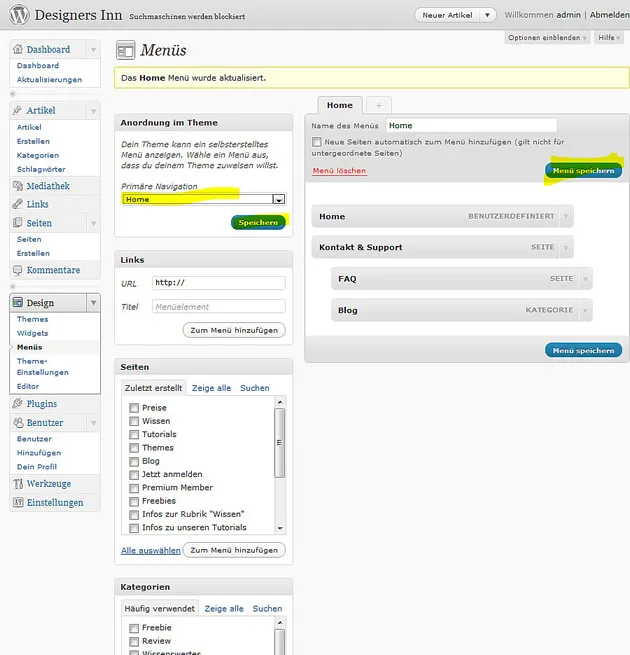
Task: Click top Menü speichern button
Action: click(x=584, y=170)
